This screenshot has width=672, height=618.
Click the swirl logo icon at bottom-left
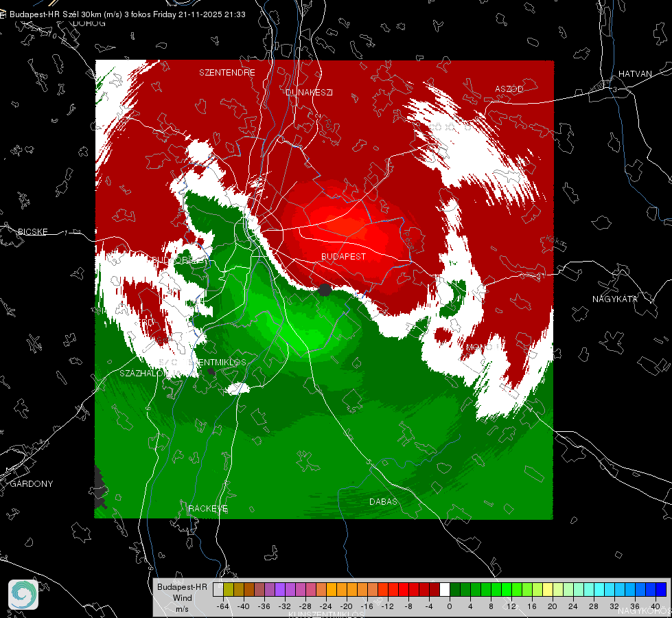[23, 595]
